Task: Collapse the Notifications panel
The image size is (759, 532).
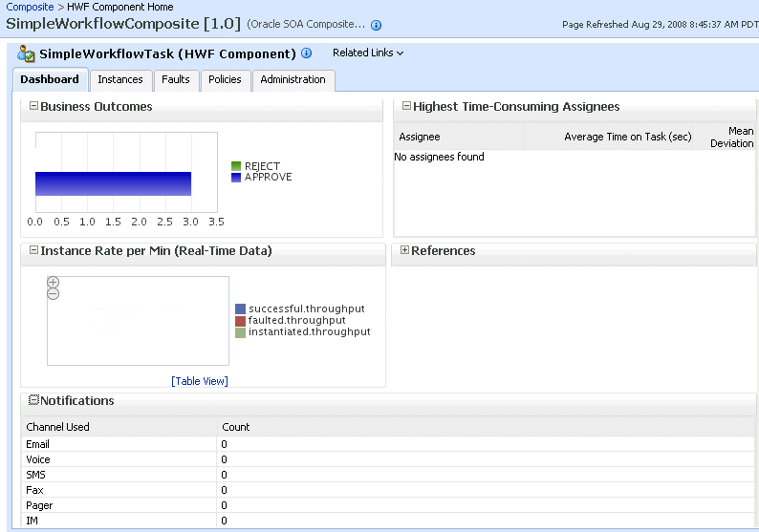Action: coord(33,401)
